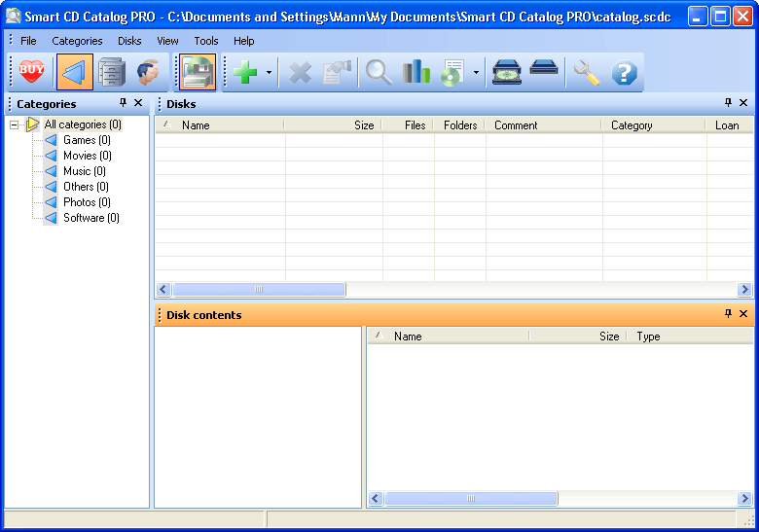Show statistics with bar chart icon
Image resolution: width=759 pixels, height=532 pixels.
coord(416,72)
